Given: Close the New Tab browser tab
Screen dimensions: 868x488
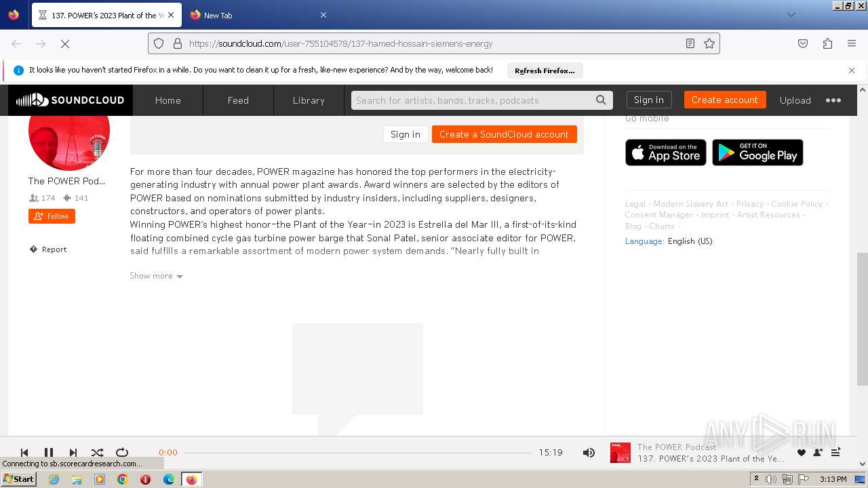Looking at the screenshot, I should click(323, 15).
